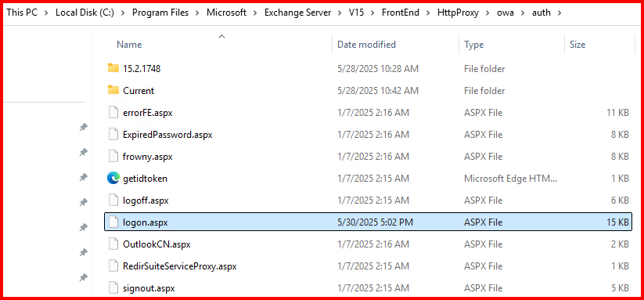This screenshot has width=644, height=300.
Task: Expand the chevron after auth in breadcrumb
Action: 558,13
